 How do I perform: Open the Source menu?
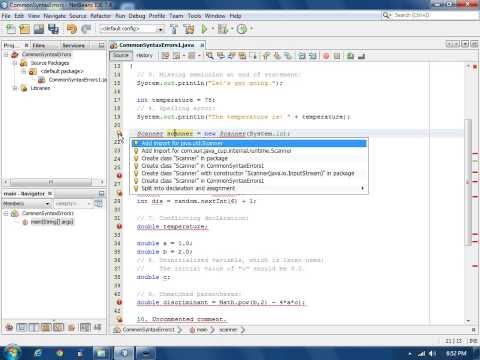click(x=78, y=16)
